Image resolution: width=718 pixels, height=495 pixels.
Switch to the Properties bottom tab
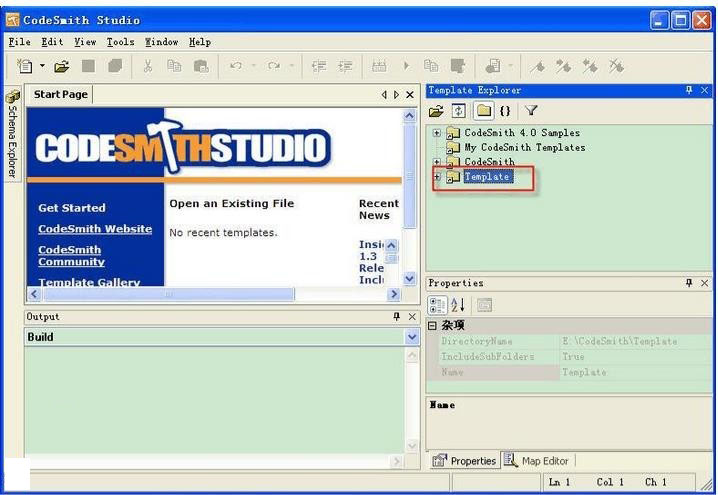coord(464,461)
